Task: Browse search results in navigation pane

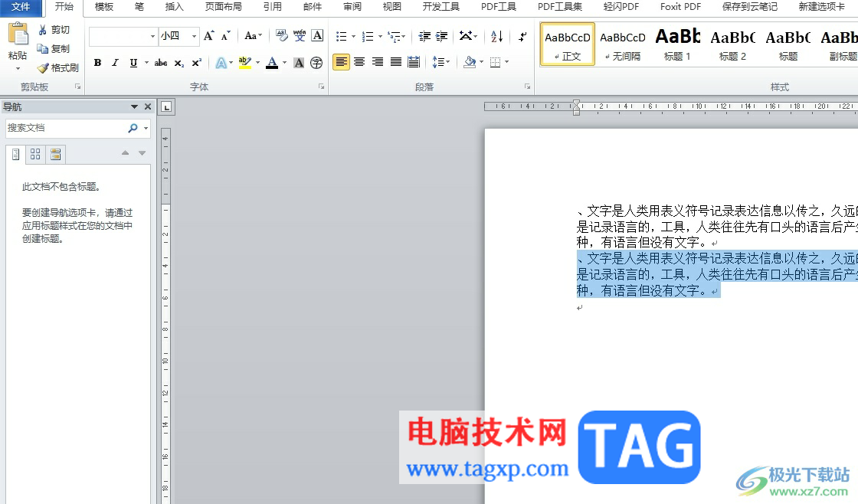Action: point(55,154)
